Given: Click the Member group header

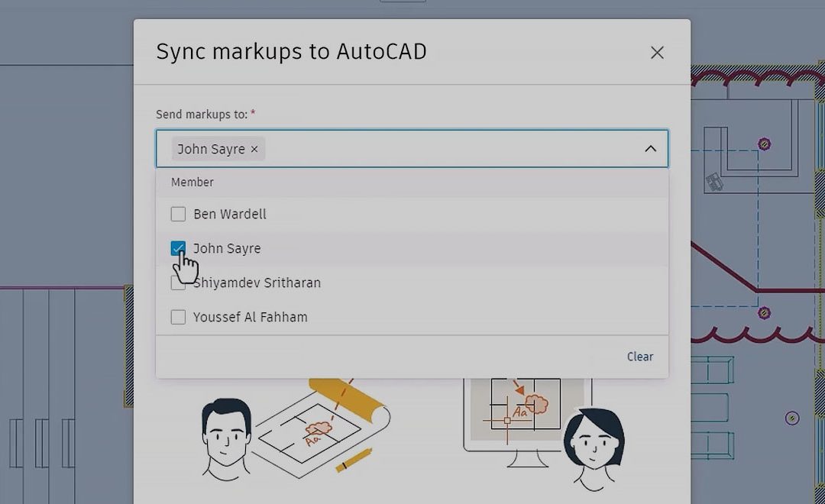Looking at the screenshot, I should pos(192,182).
